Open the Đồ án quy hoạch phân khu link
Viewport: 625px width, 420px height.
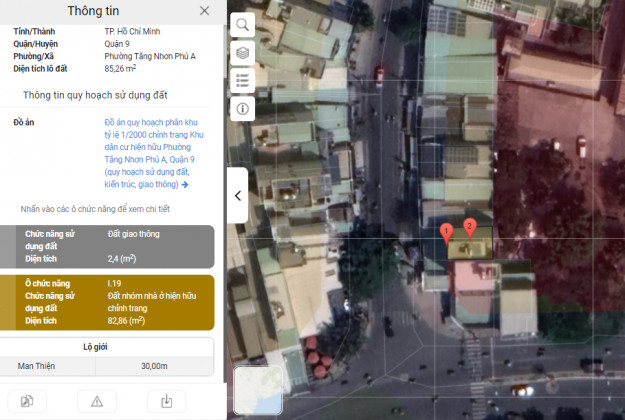click(x=154, y=153)
